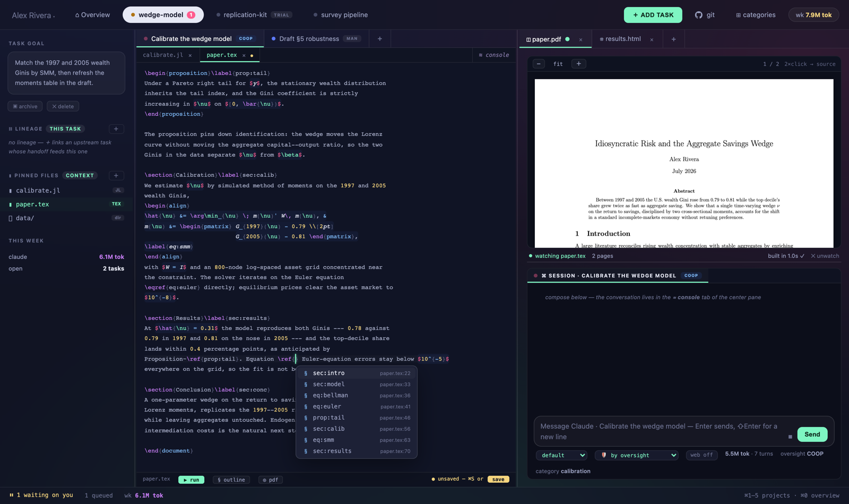Open the categories view

(756, 15)
